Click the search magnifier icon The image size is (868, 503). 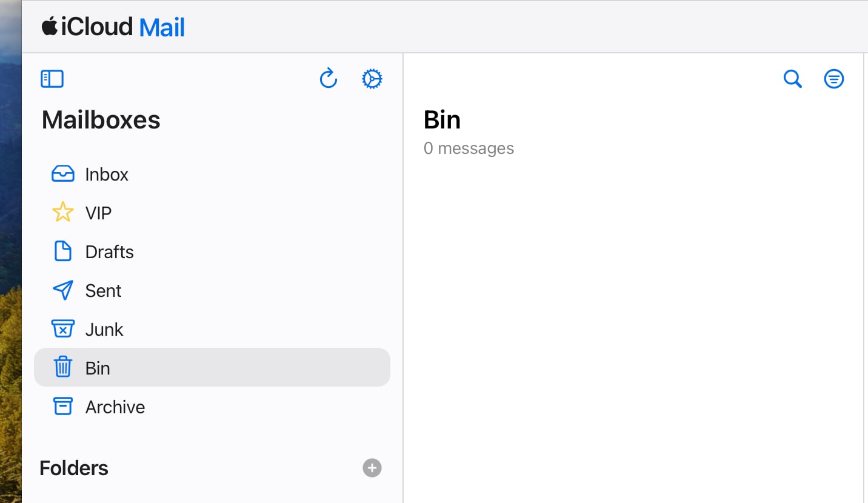[x=792, y=79]
